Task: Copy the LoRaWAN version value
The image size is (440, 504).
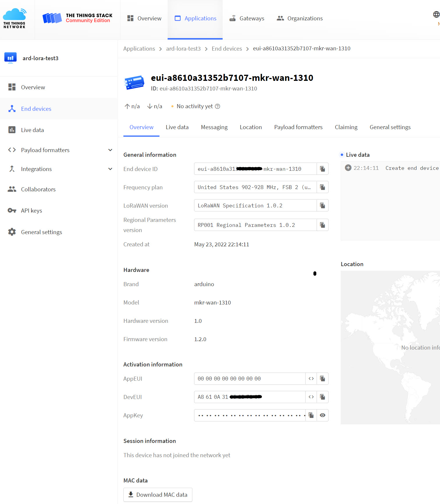Action: coord(322,206)
